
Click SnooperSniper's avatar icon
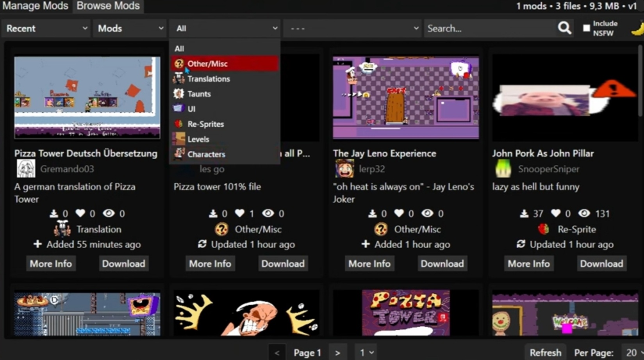[x=503, y=169]
